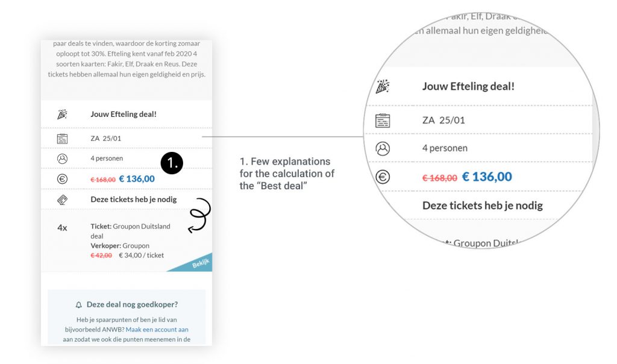The height and width of the screenshot is (364, 617).
Task: Select the 4 personen text in the phone mockup
Action: click(x=107, y=158)
